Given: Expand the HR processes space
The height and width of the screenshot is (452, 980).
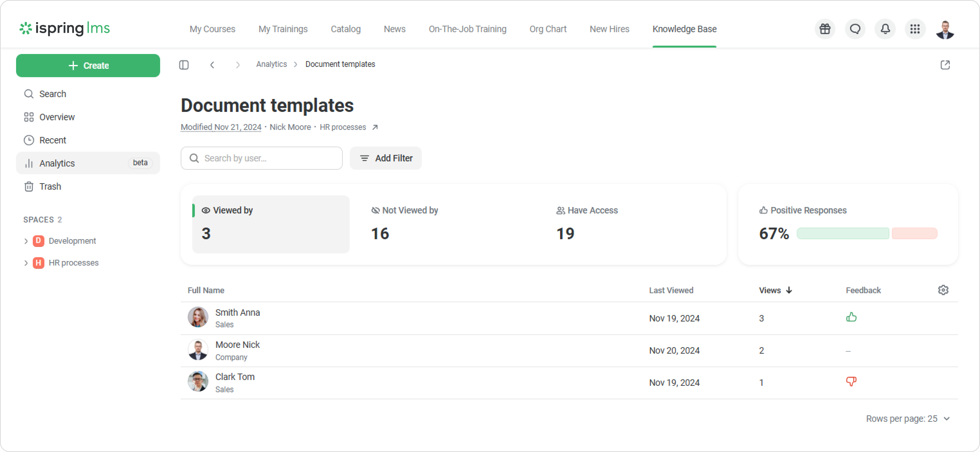Looking at the screenshot, I should point(26,263).
